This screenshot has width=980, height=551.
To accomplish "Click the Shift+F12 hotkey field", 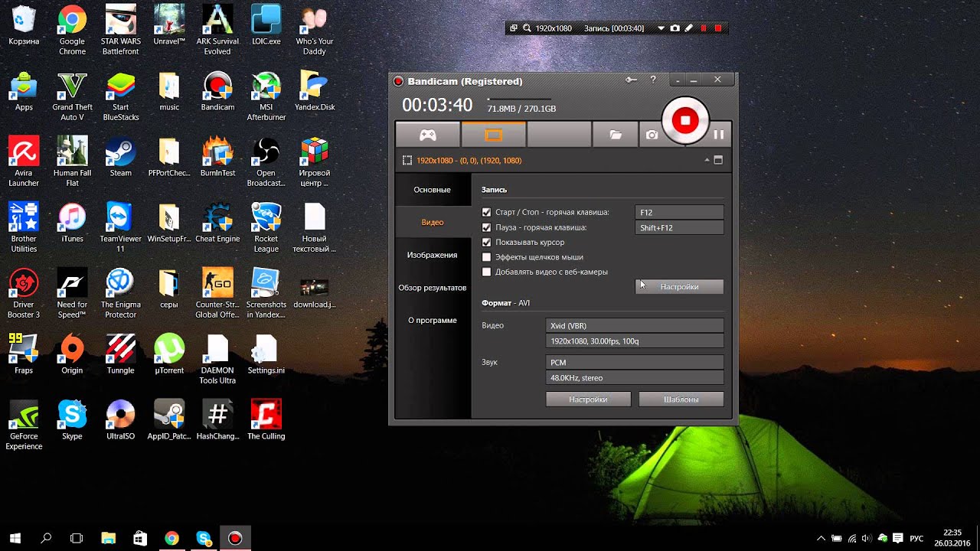I will click(x=679, y=227).
